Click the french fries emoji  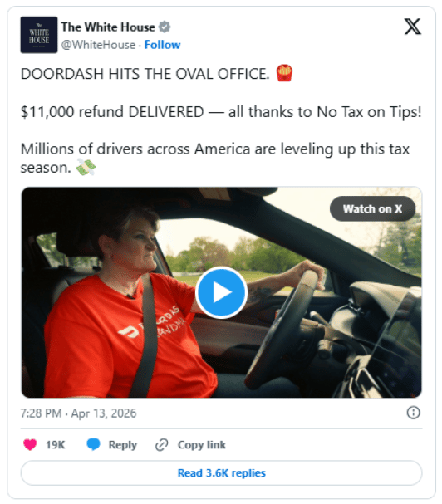click(x=284, y=73)
